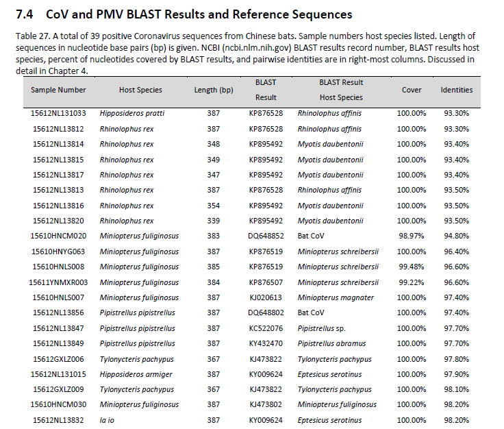Click the 94.80% identities value
The height and width of the screenshot is (429, 504).
click(456, 236)
